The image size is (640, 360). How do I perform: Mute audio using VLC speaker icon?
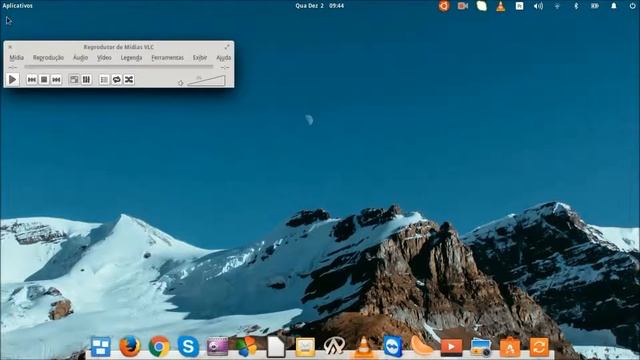pyautogui.click(x=180, y=83)
